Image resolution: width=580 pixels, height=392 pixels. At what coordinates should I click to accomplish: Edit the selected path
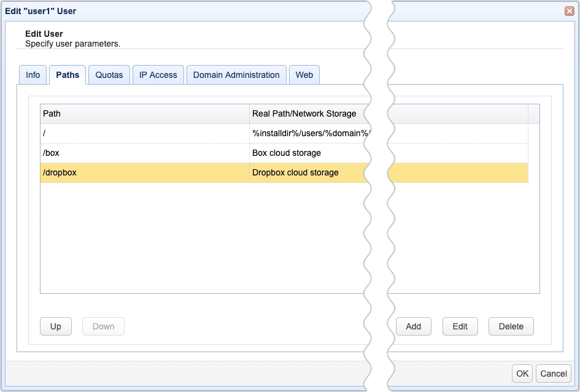[460, 326]
